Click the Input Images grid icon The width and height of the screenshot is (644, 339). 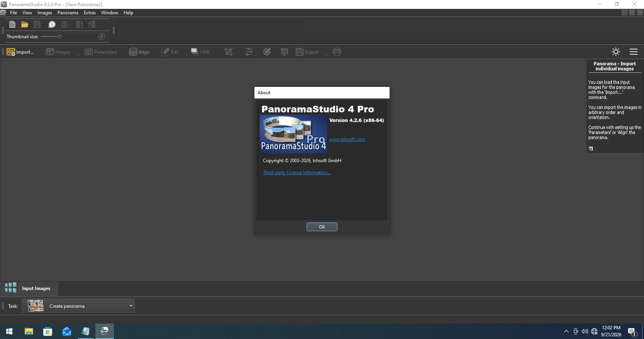pos(11,288)
